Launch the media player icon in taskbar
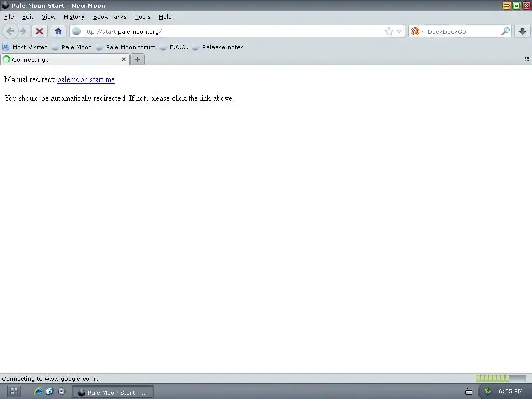Image resolution: width=532 pixels, height=399 pixels. pos(62,391)
